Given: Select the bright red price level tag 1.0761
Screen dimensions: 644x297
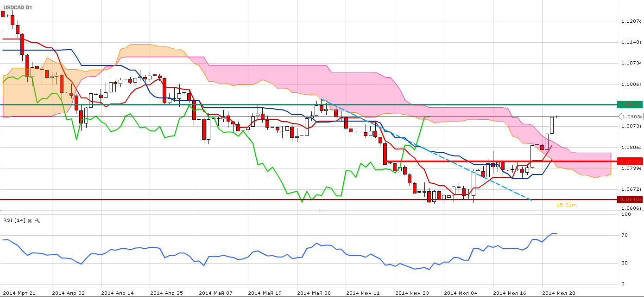Looking at the screenshot, I should coord(630,161).
